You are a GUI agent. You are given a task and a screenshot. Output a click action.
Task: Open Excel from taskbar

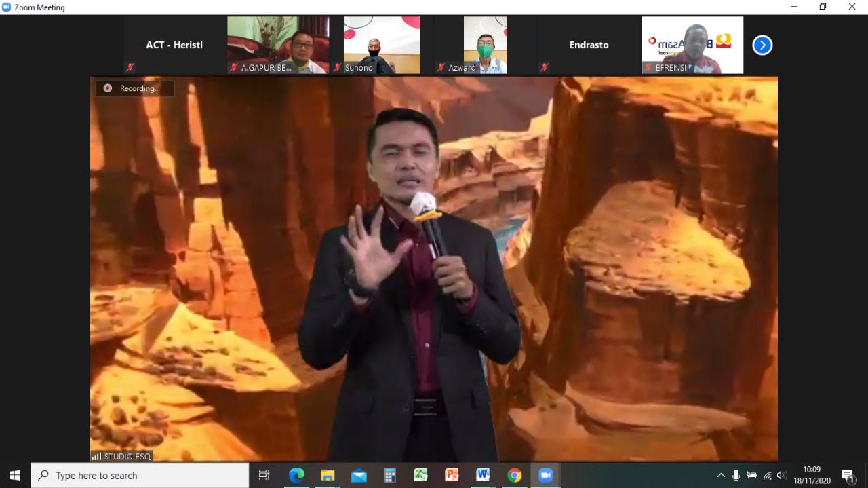point(420,475)
